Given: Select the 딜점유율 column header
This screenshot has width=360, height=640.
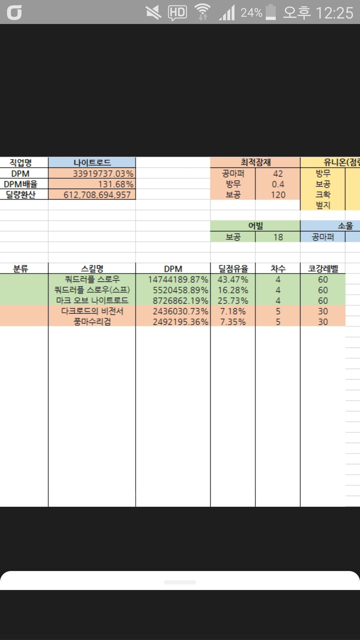Looking at the screenshot, I should pyautogui.click(x=233, y=269).
